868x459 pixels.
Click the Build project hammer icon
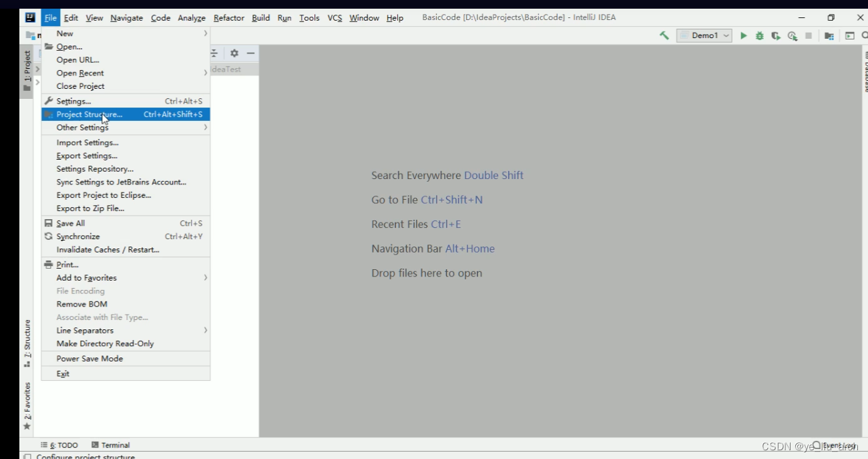pos(664,35)
